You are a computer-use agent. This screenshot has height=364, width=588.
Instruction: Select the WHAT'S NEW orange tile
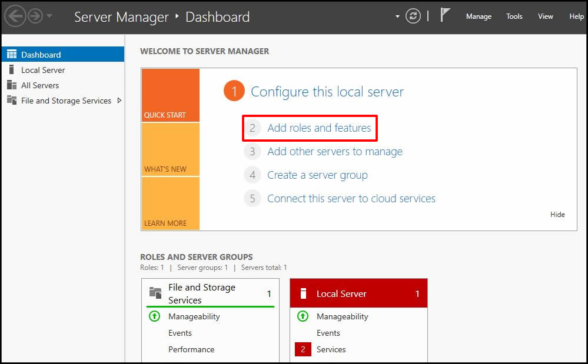(x=170, y=149)
